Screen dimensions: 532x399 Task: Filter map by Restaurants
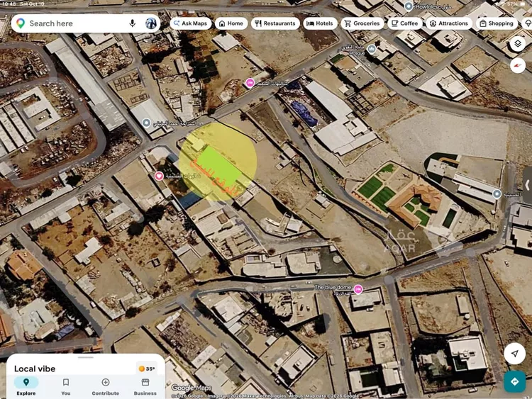pyautogui.click(x=275, y=23)
